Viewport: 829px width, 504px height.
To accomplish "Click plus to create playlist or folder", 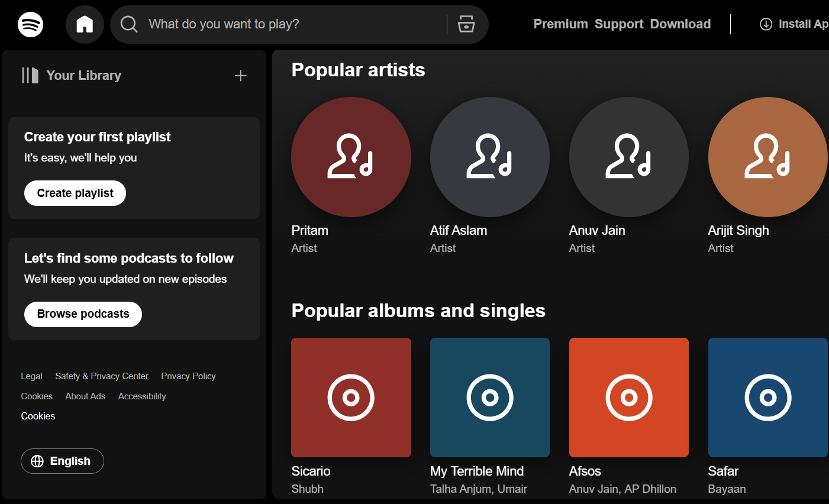I will (x=240, y=76).
